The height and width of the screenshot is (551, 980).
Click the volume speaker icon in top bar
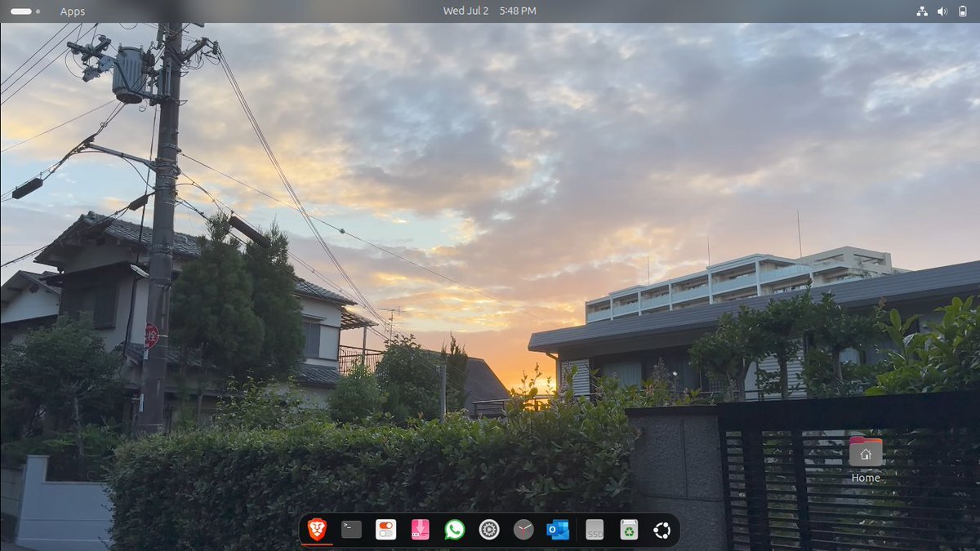tap(942, 11)
